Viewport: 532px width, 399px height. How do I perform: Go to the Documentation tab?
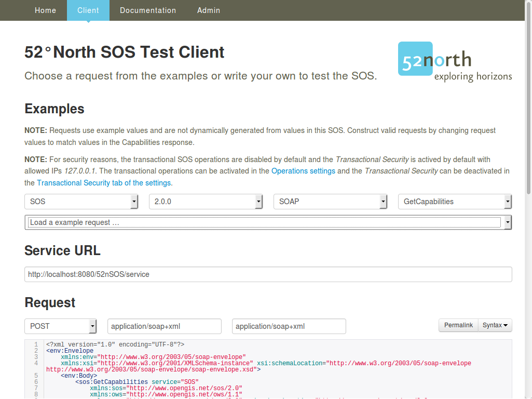(148, 10)
